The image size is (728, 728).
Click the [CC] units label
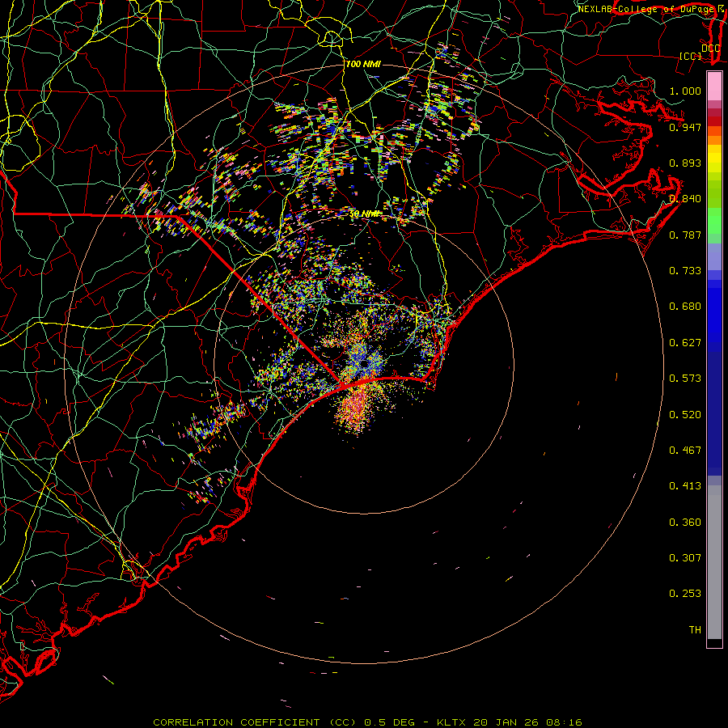coord(691,56)
